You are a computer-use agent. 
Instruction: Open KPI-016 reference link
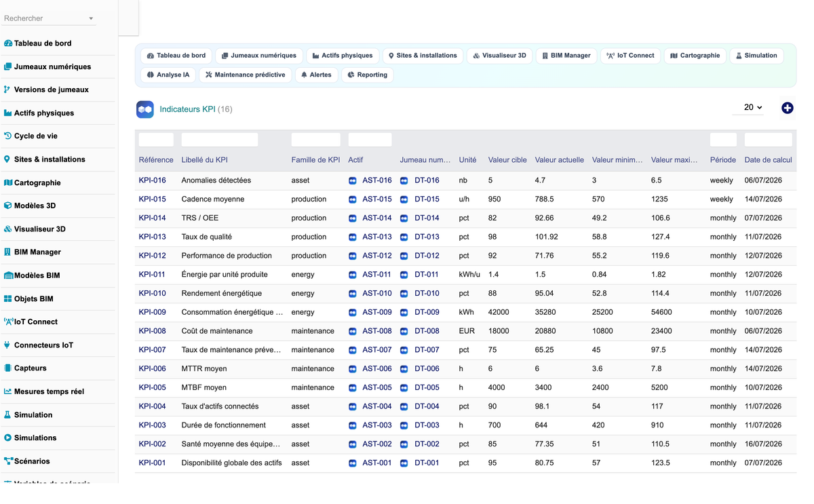[x=152, y=180]
